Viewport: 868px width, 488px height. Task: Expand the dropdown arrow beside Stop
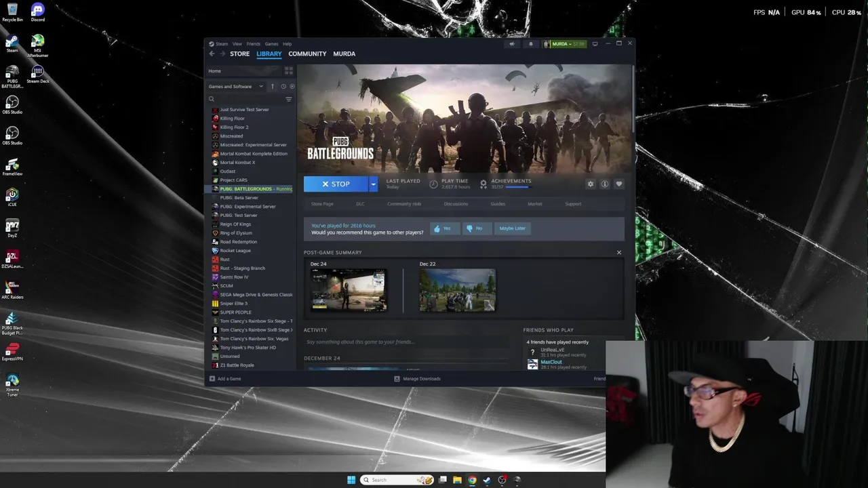pos(373,184)
